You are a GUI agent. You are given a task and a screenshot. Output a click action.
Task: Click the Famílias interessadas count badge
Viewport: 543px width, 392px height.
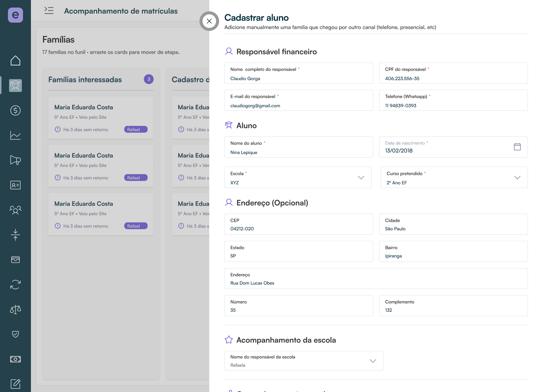149,79
